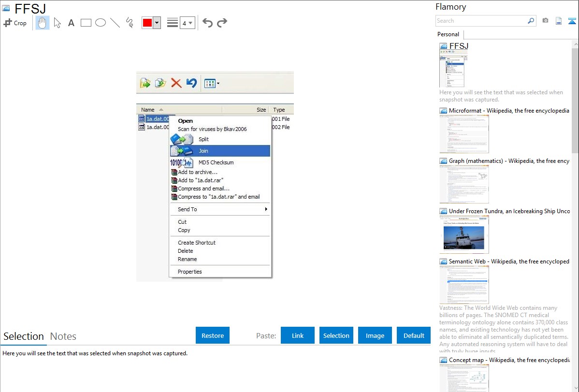Image resolution: width=579 pixels, height=392 pixels.
Task: Expand the Send To submenu arrow
Action: [x=266, y=209]
